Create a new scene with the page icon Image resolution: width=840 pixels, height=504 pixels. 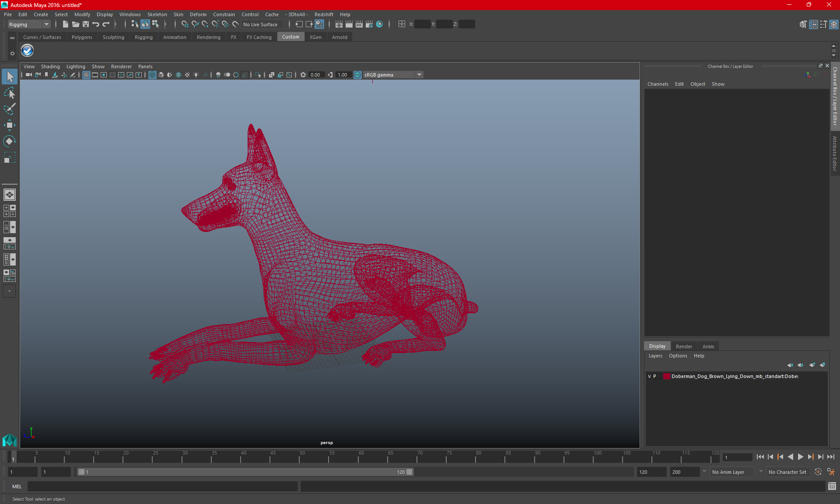pos(65,24)
